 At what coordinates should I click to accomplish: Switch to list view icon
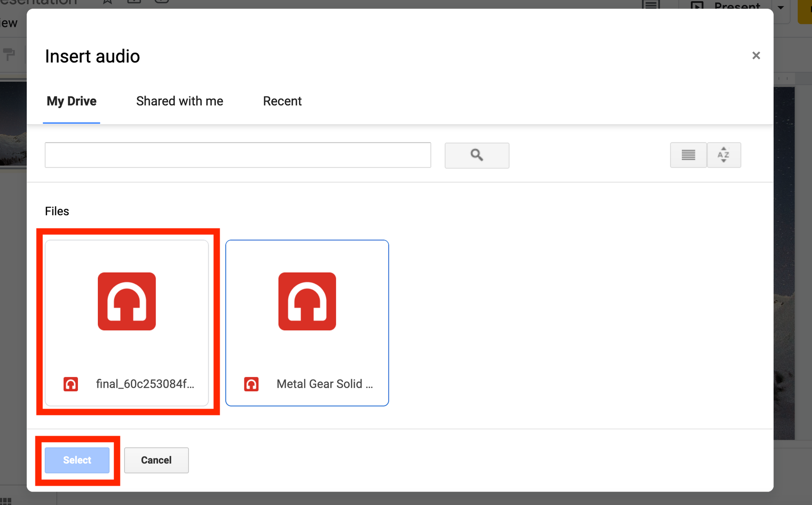click(x=688, y=155)
